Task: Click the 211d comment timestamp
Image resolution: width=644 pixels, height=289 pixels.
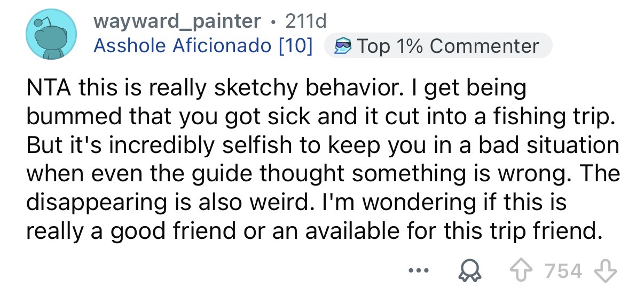Action: 305,21
